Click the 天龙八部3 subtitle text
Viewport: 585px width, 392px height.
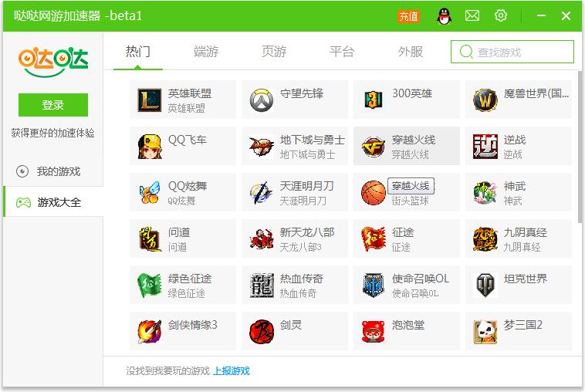tap(301, 247)
